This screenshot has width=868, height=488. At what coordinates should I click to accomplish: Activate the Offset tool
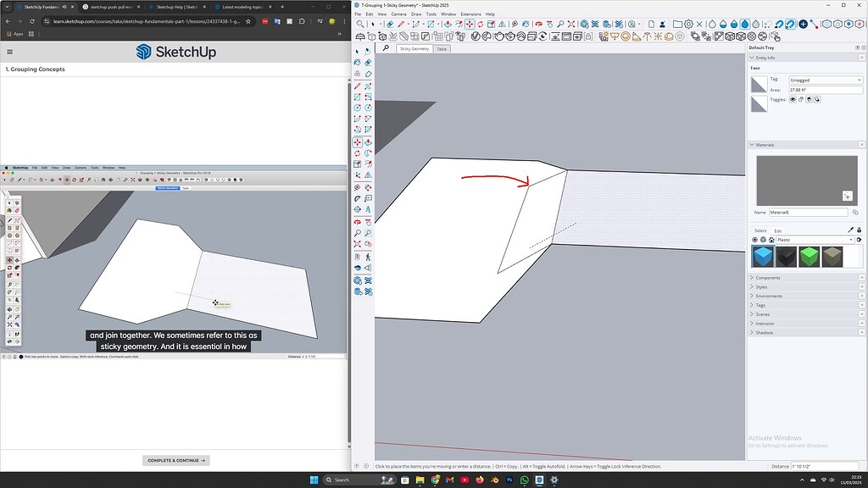click(366, 164)
